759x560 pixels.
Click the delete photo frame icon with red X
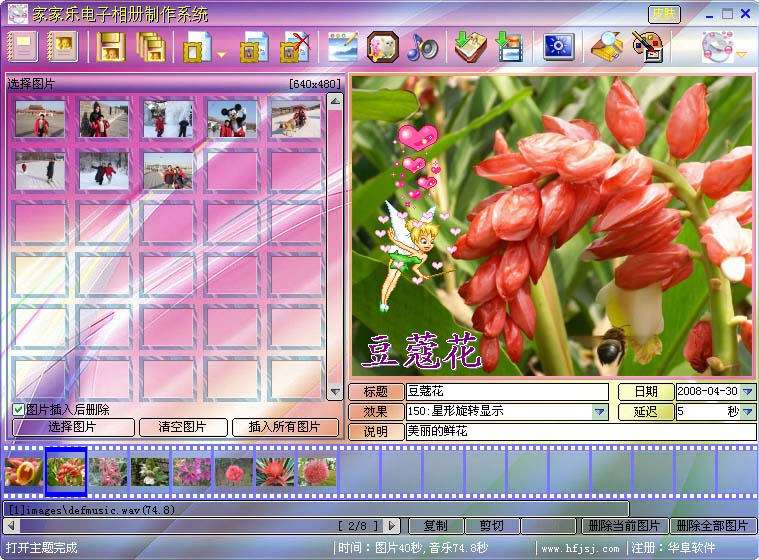(295, 47)
